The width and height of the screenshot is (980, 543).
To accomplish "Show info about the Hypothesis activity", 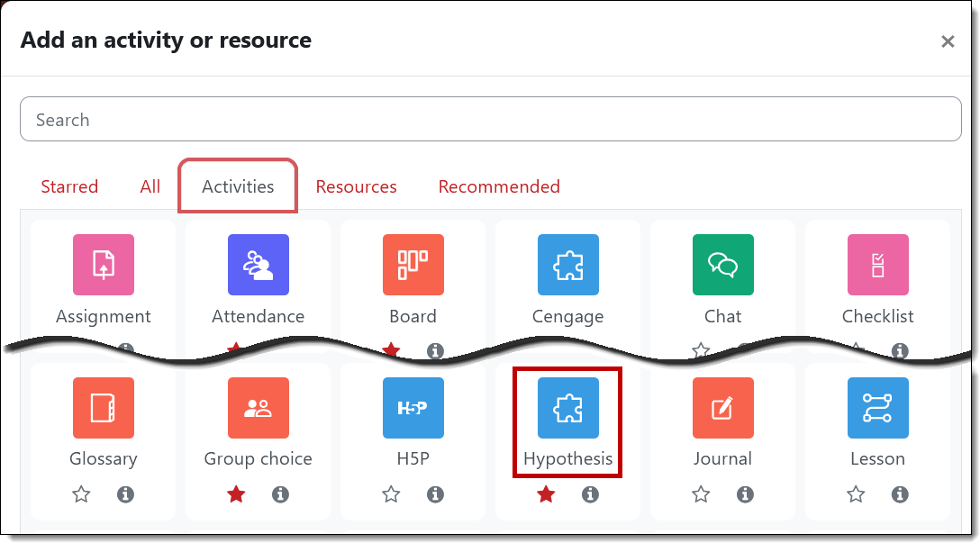I will click(590, 493).
